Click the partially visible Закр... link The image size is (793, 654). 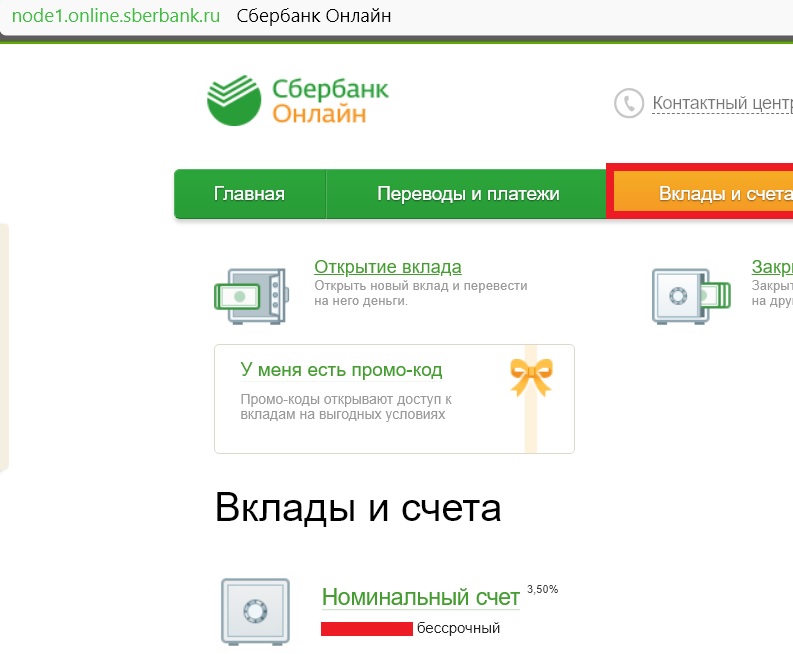coord(772,267)
